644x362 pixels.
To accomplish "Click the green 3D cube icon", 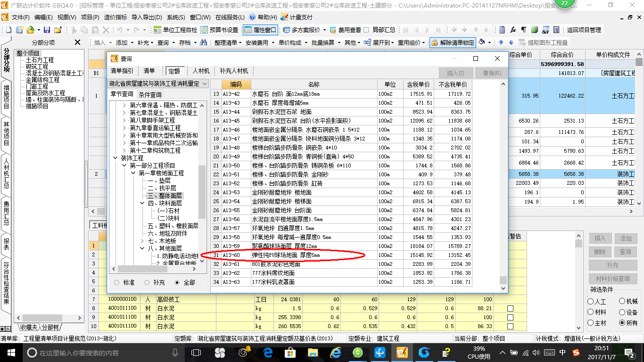I will click(534, 30).
